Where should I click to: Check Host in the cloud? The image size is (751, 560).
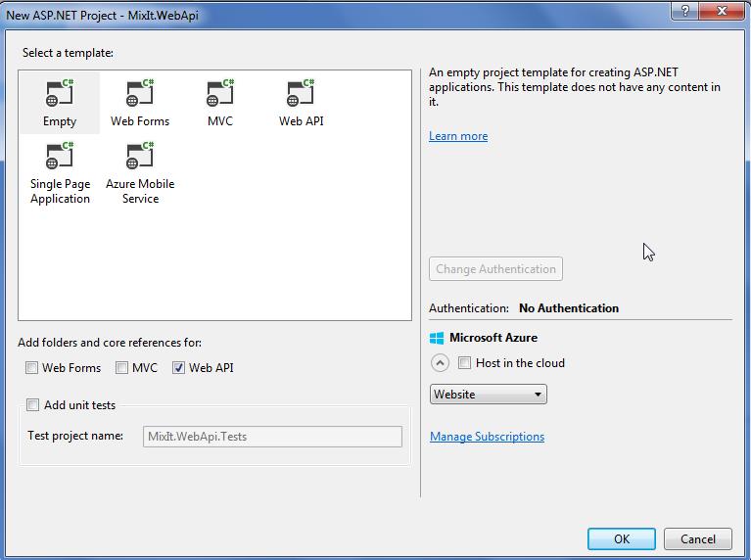point(464,362)
